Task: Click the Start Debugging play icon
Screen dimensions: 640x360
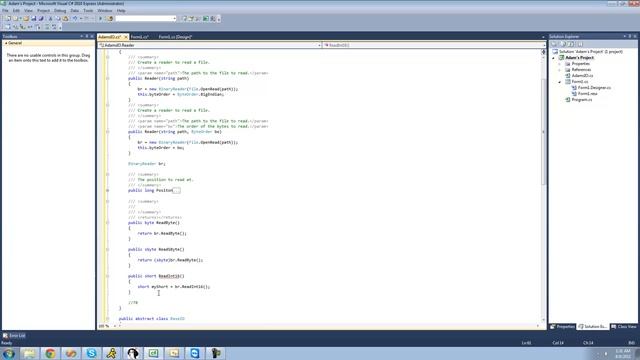Action: pos(100,18)
